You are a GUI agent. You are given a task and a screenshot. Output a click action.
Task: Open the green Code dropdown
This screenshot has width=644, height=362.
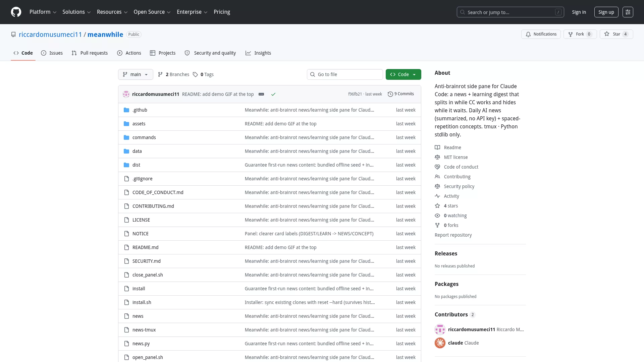pos(403,74)
